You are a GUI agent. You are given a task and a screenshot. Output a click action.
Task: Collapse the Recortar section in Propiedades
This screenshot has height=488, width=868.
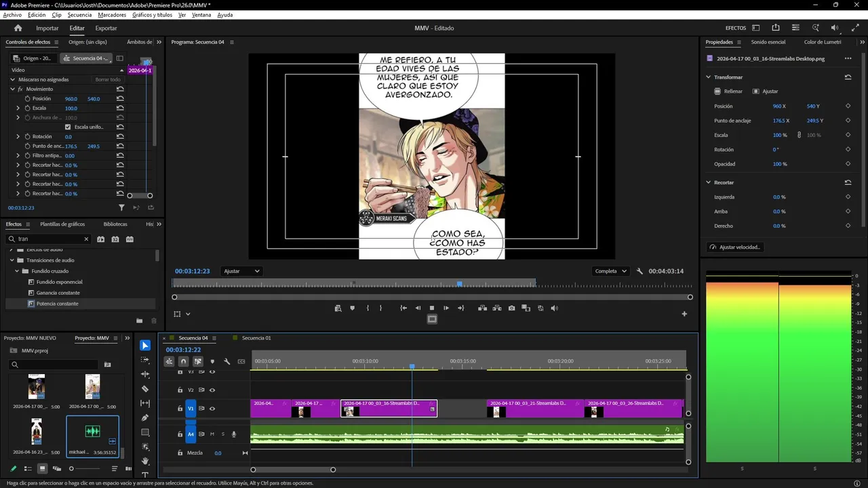point(709,182)
